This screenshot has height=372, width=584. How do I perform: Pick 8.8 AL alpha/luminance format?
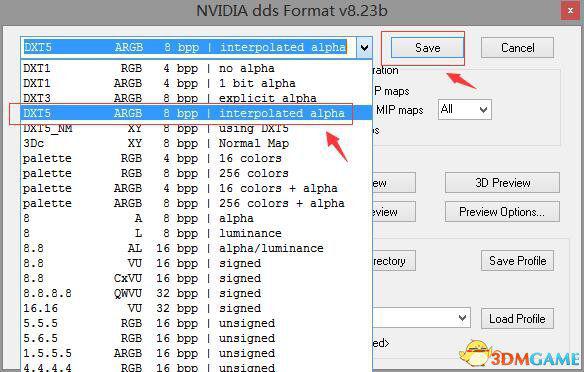coord(197,248)
